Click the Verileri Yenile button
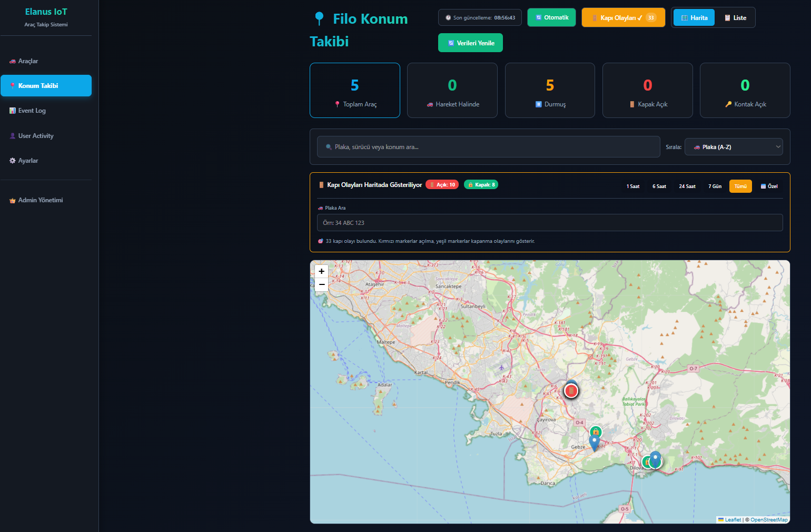 470,43
